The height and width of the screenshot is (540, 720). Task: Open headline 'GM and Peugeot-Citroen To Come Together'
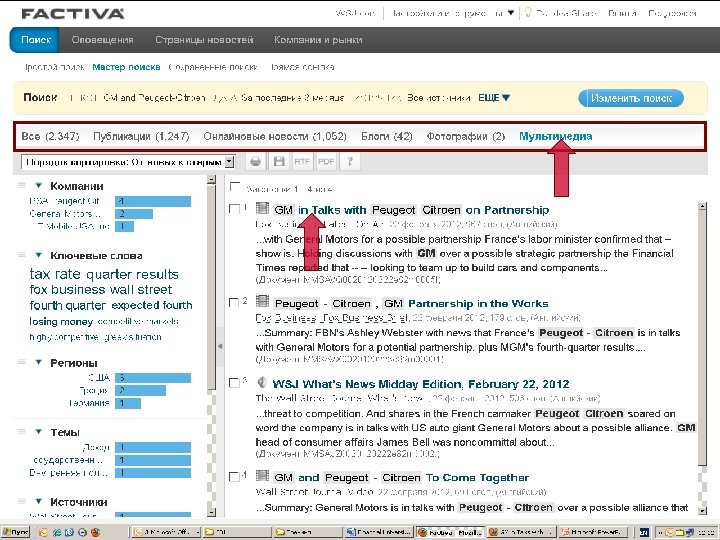[401, 478]
